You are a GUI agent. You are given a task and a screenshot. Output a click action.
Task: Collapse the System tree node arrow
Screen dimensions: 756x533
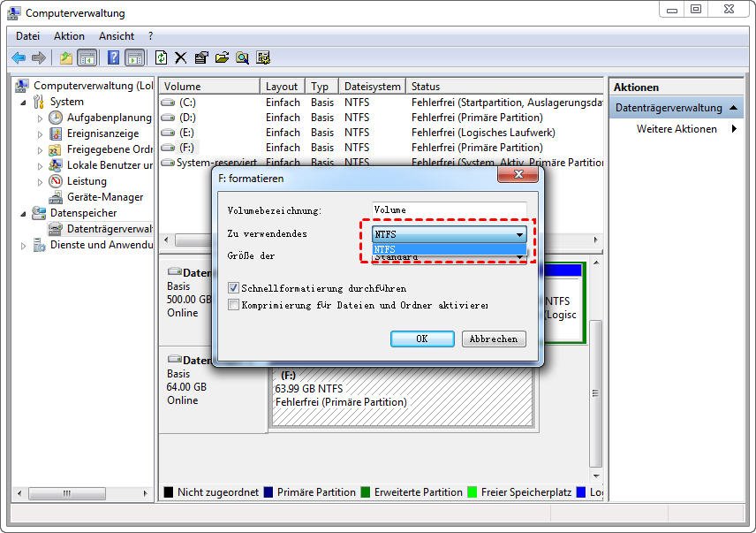23,103
